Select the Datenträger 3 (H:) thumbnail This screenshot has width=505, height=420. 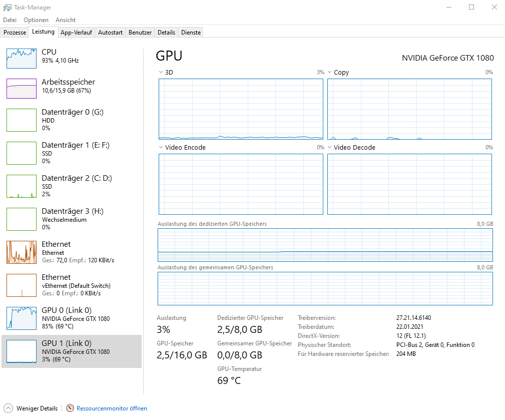pos(21,219)
